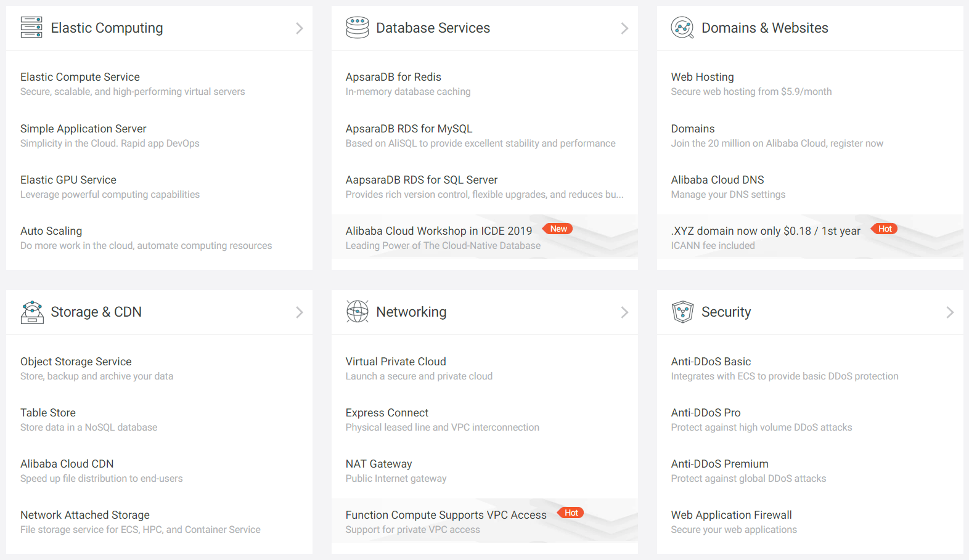Expand the Security category chevron

tap(950, 312)
